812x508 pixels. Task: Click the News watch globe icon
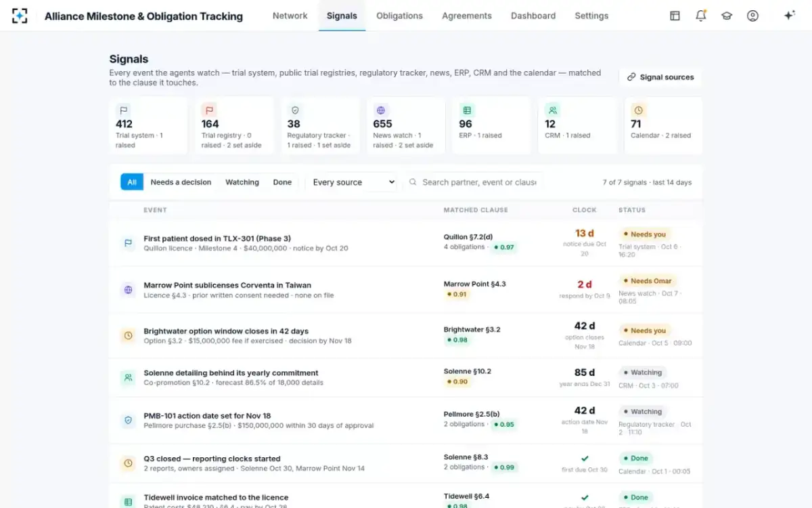[x=381, y=110]
